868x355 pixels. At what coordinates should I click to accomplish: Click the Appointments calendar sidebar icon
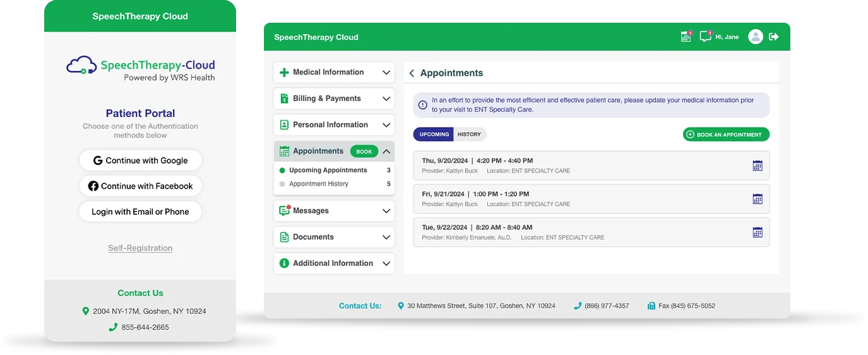[284, 152]
